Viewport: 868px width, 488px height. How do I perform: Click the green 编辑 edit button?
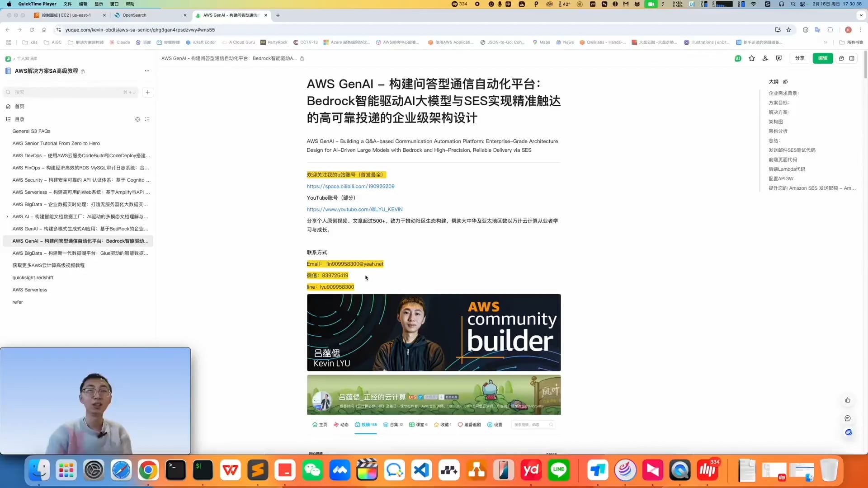click(822, 58)
